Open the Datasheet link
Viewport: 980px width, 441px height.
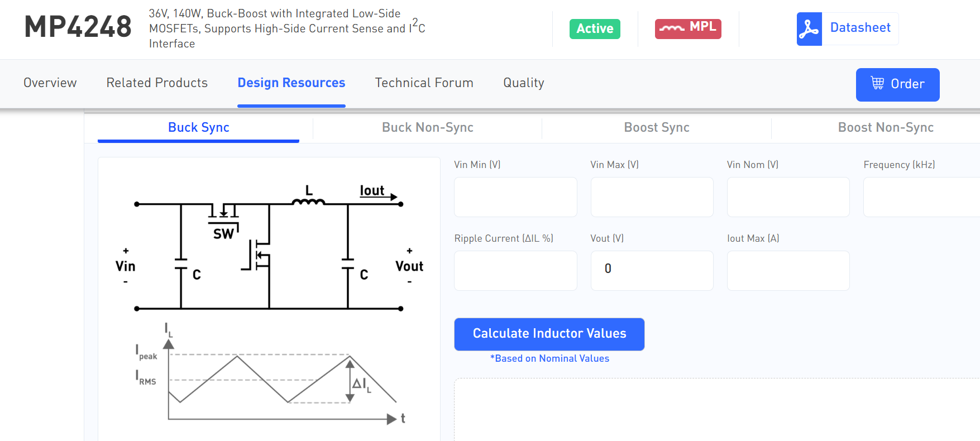tap(861, 28)
